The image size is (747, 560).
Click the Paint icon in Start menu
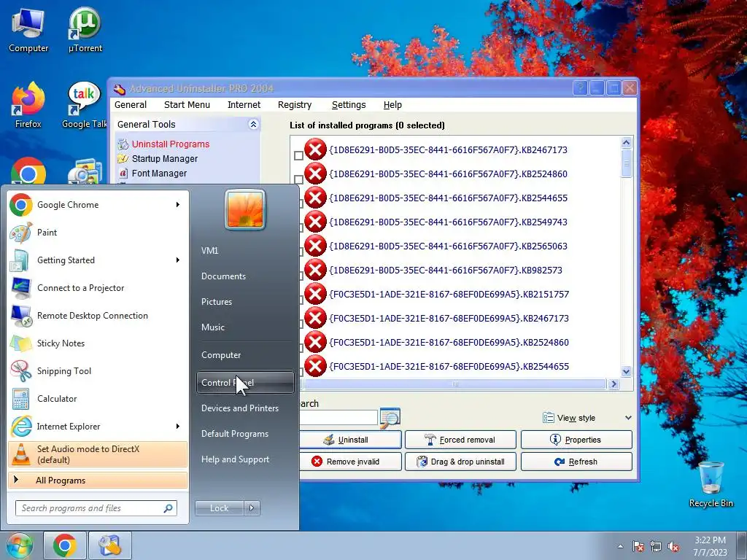[x=21, y=233]
